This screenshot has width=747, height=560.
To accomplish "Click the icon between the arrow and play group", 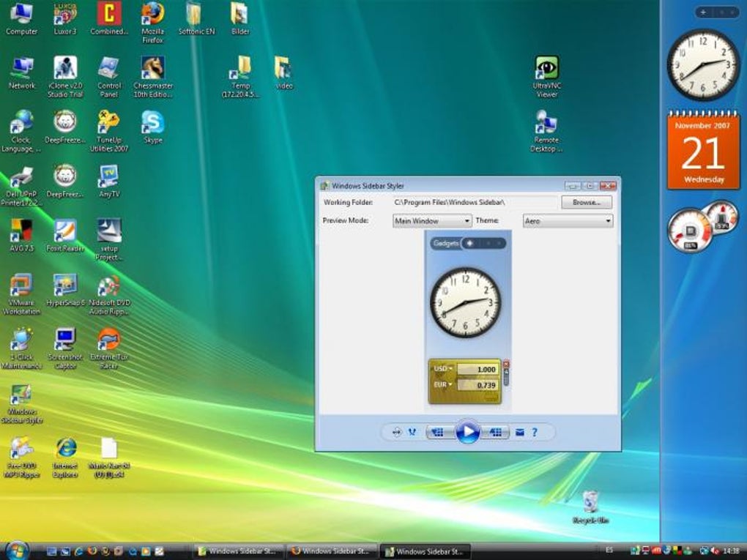I will (412, 433).
